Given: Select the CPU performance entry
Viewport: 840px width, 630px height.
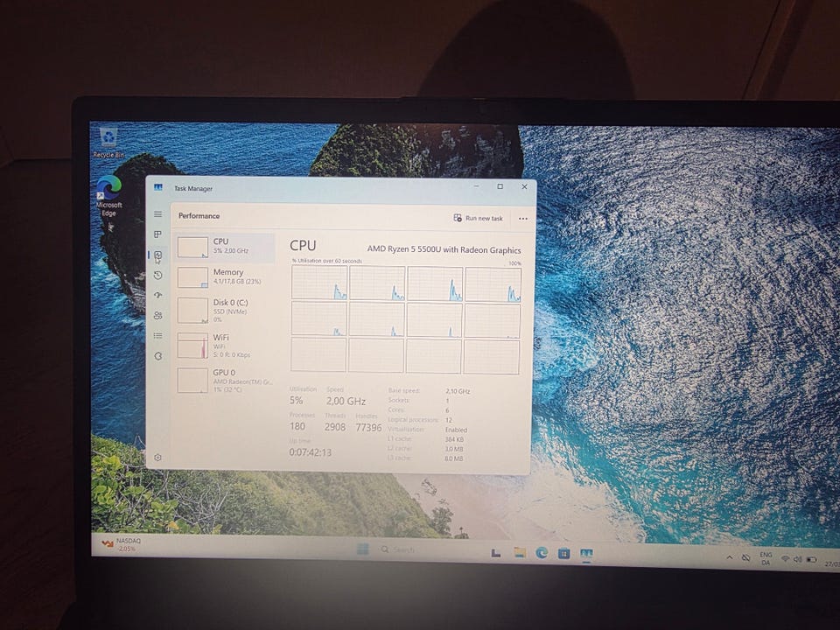Looking at the screenshot, I should coord(225,248).
